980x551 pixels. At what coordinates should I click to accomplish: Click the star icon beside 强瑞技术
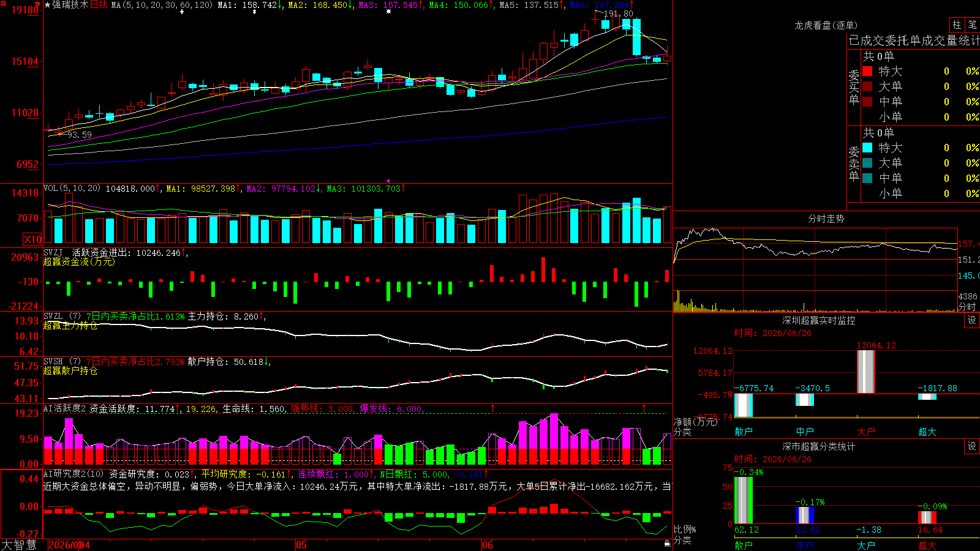pyautogui.click(x=48, y=5)
